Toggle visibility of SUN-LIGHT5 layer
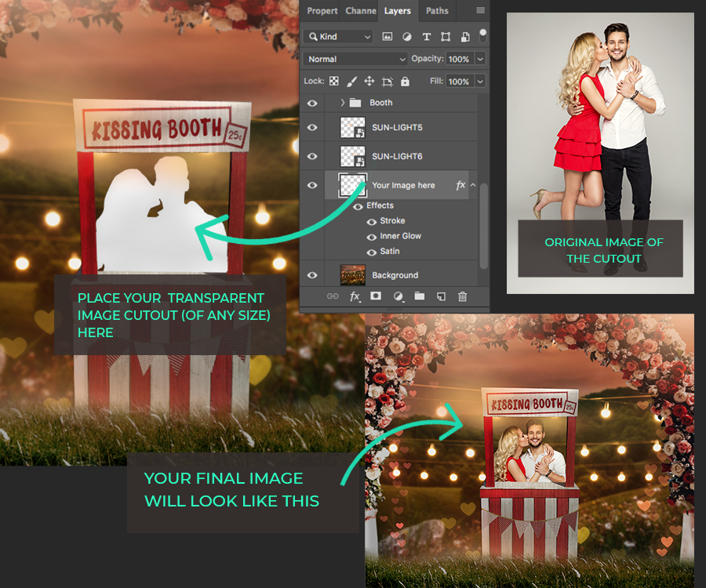 (x=312, y=128)
